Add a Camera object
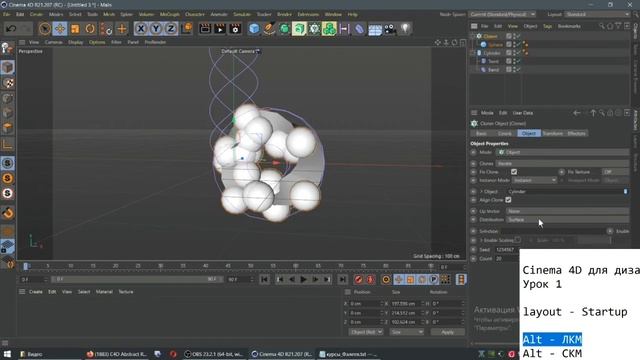Image resolution: width=640 pixels, height=360 pixels. [x=390, y=29]
